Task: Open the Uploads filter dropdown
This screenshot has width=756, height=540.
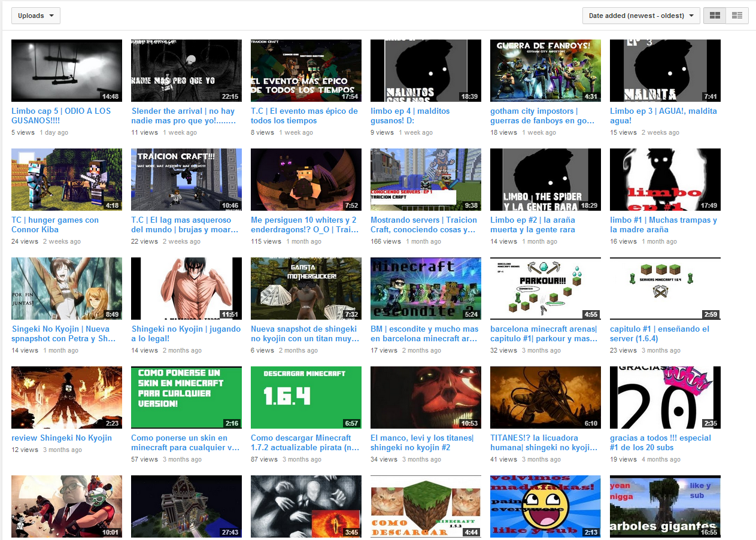Action: click(x=36, y=16)
